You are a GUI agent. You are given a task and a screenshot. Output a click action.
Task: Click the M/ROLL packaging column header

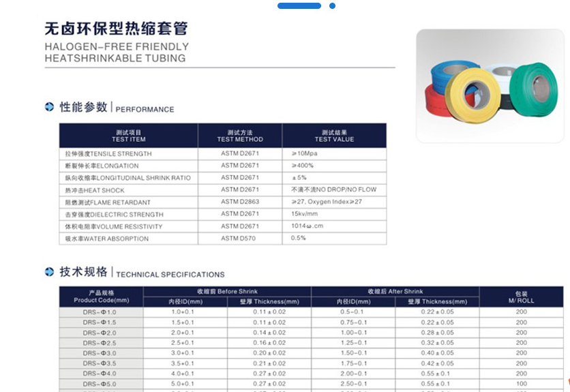point(521,297)
